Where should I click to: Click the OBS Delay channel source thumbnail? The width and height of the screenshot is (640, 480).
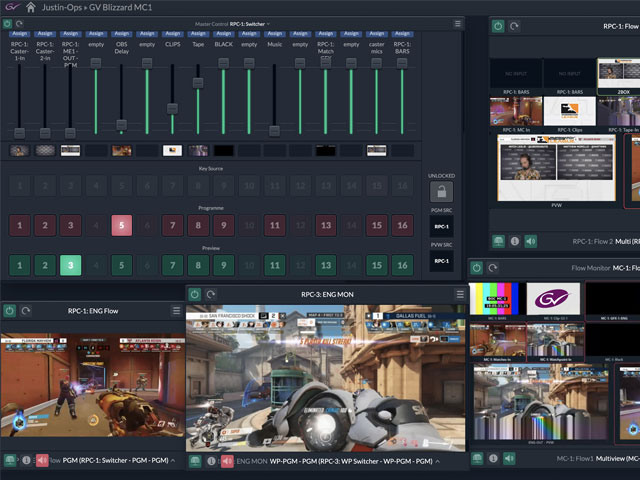click(122, 151)
